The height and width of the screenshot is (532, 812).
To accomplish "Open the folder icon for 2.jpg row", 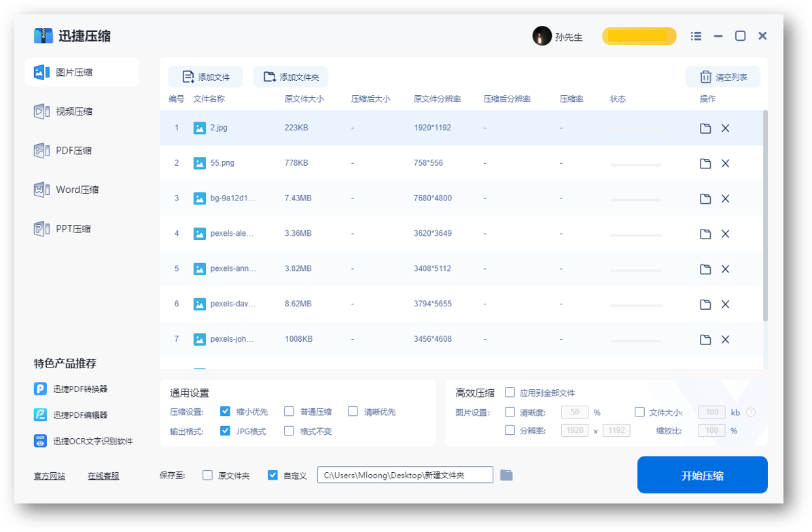I will tap(705, 128).
